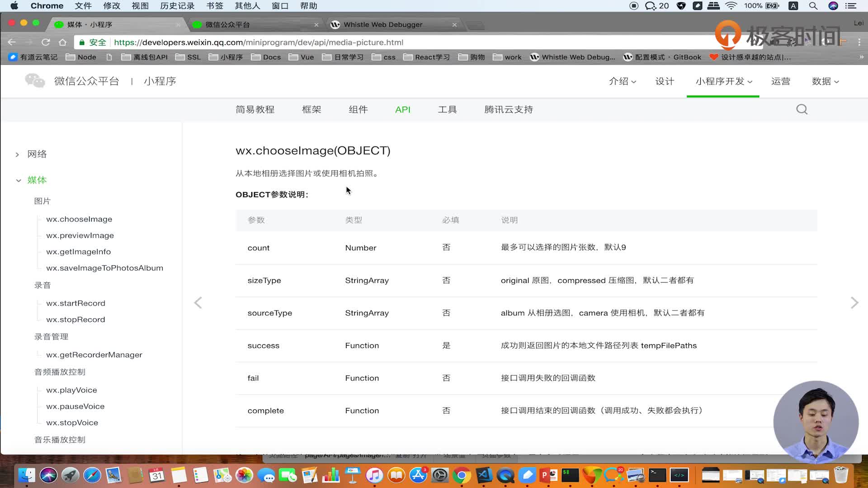868x488 pixels.
Task: Open the Trash in dock
Action: [x=841, y=475]
